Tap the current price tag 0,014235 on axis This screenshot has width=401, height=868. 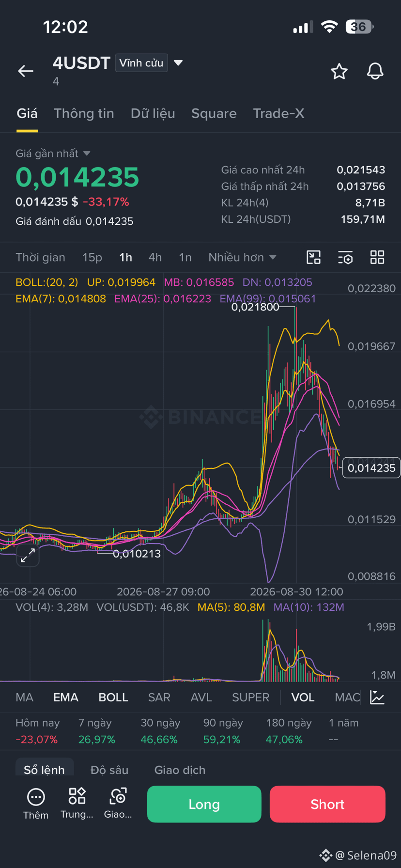click(371, 468)
